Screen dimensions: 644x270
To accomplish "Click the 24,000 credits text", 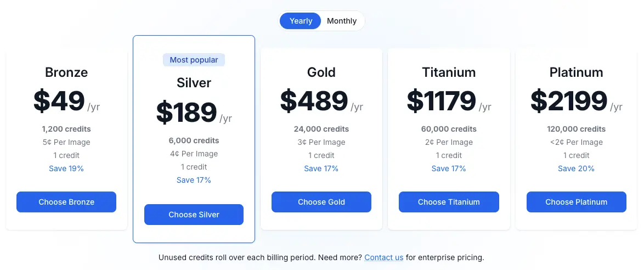I will pos(321,129).
